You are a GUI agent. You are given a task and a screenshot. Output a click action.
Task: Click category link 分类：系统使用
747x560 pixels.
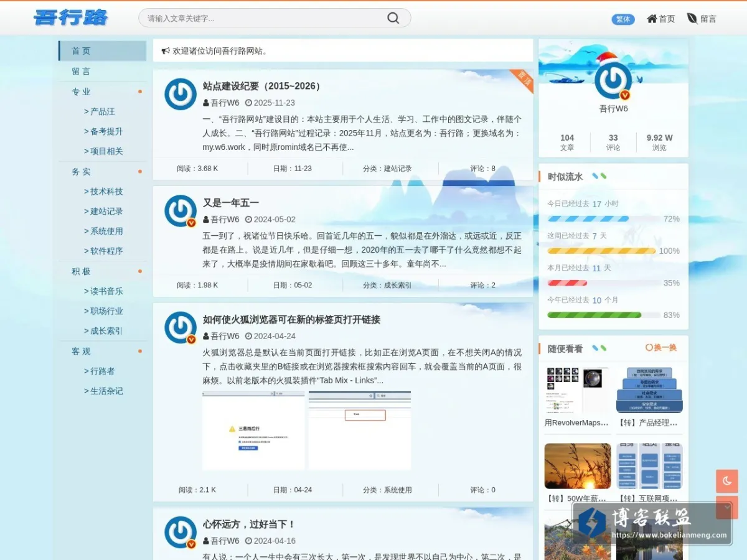click(387, 490)
